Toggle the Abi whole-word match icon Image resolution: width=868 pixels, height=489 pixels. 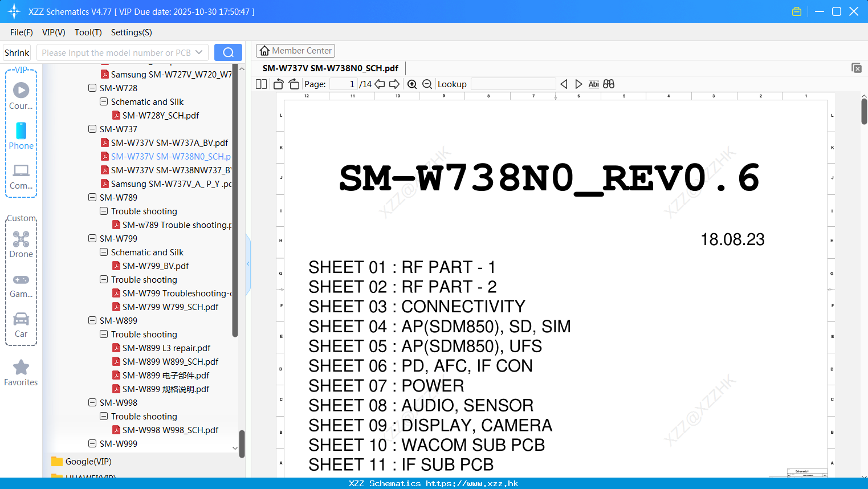point(593,84)
